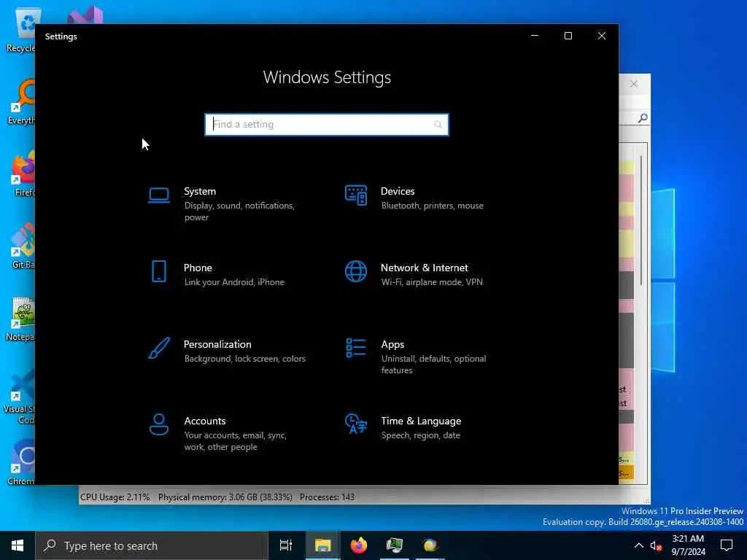Show hidden system tray icons
Image resolution: width=747 pixels, height=560 pixels.
coord(639,545)
